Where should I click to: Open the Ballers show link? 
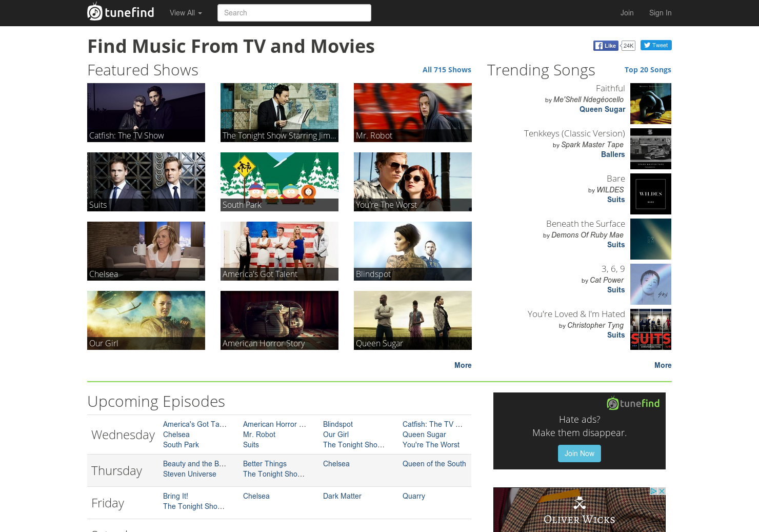click(x=613, y=154)
